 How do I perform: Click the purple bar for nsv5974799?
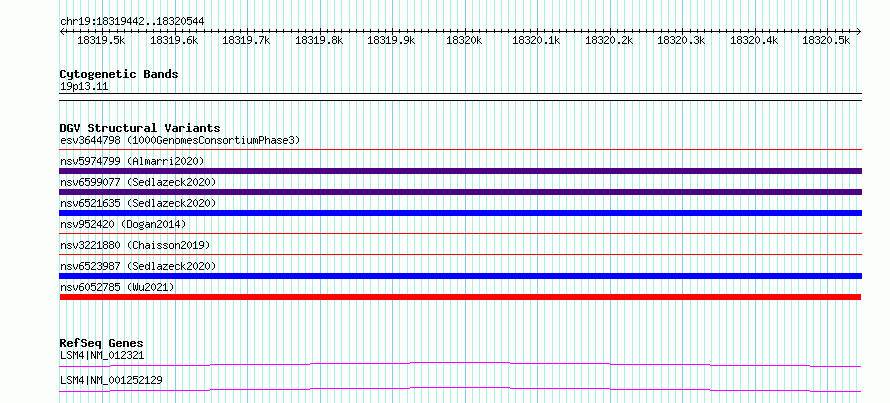460,171
